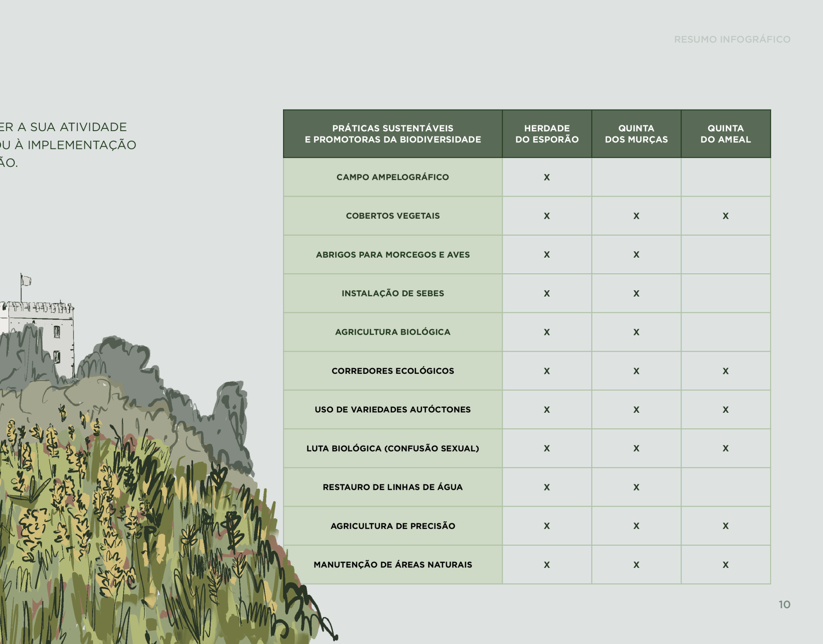Screen dimensions: 823x644
Task: Click the X for Agricultura de Precisão under Ameal
Action: click(x=726, y=526)
